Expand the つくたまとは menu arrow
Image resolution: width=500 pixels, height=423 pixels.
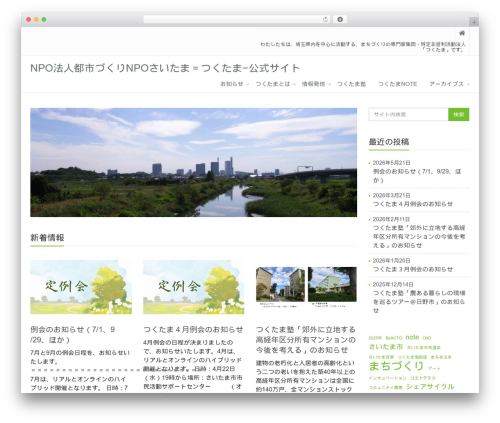coord(294,84)
